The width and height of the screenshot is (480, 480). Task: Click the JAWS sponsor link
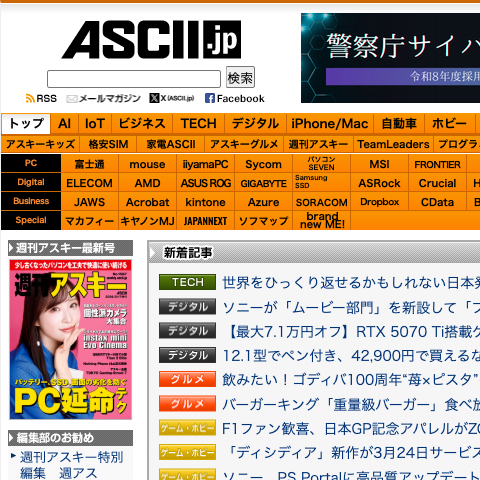point(89,202)
